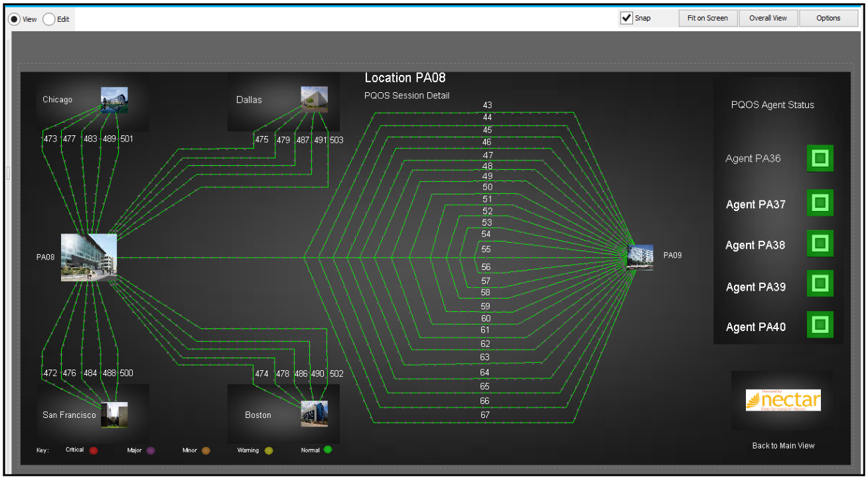Click Chicago session label 473
868x479 pixels.
pos(50,139)
